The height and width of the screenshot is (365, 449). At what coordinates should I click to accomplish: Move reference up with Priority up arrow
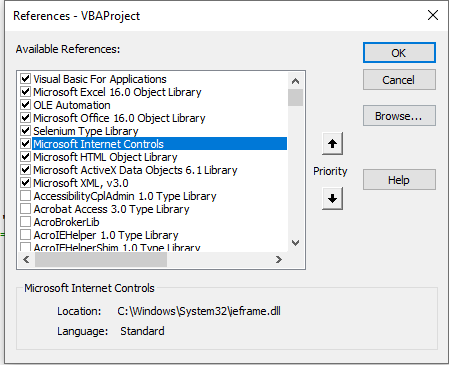[332, 144]
